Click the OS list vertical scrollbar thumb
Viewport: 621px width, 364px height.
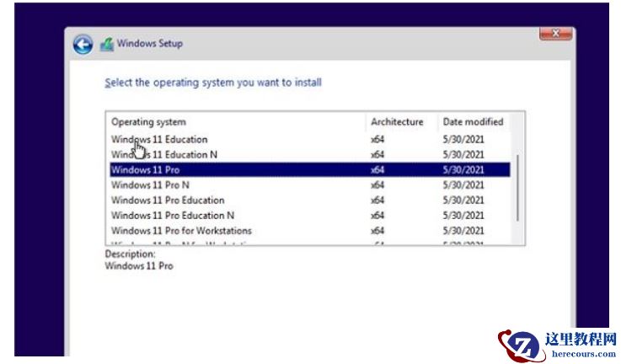(517, 187)
